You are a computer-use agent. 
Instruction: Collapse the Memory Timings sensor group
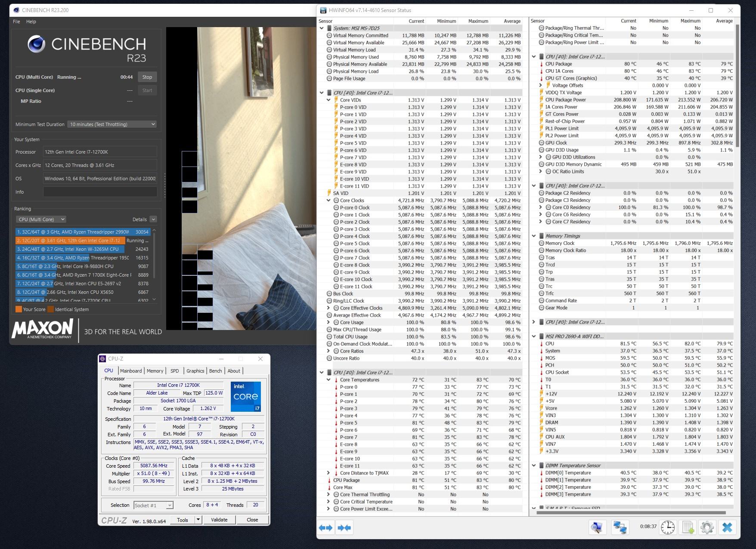[534, 236]
